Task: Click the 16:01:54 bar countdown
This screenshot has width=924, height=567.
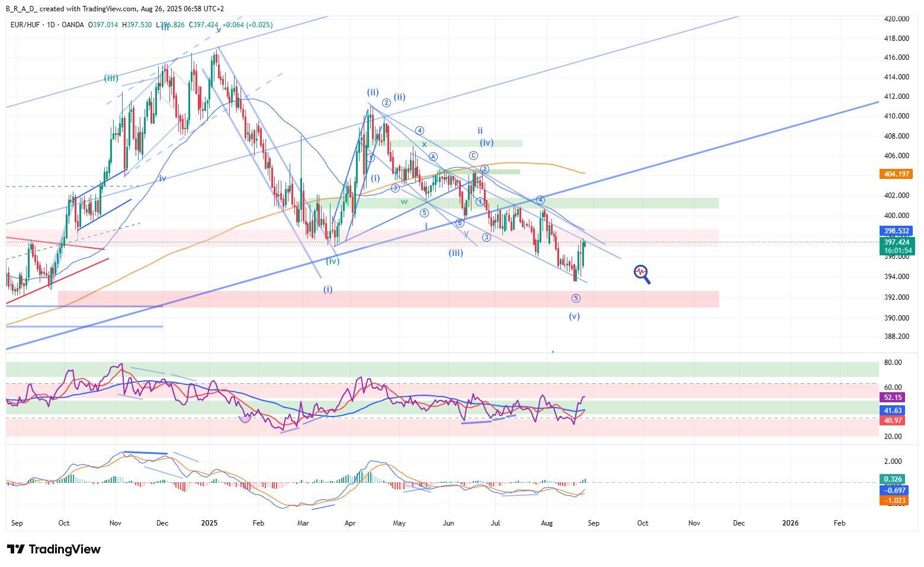Action: [897, 251]
